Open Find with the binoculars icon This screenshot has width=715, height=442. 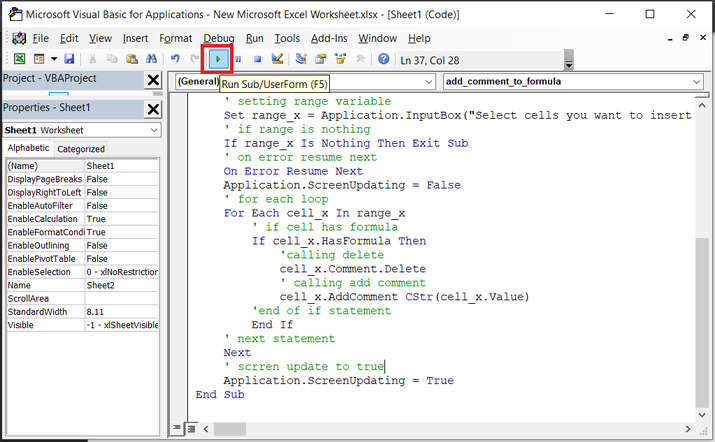(x=151, y=59)
